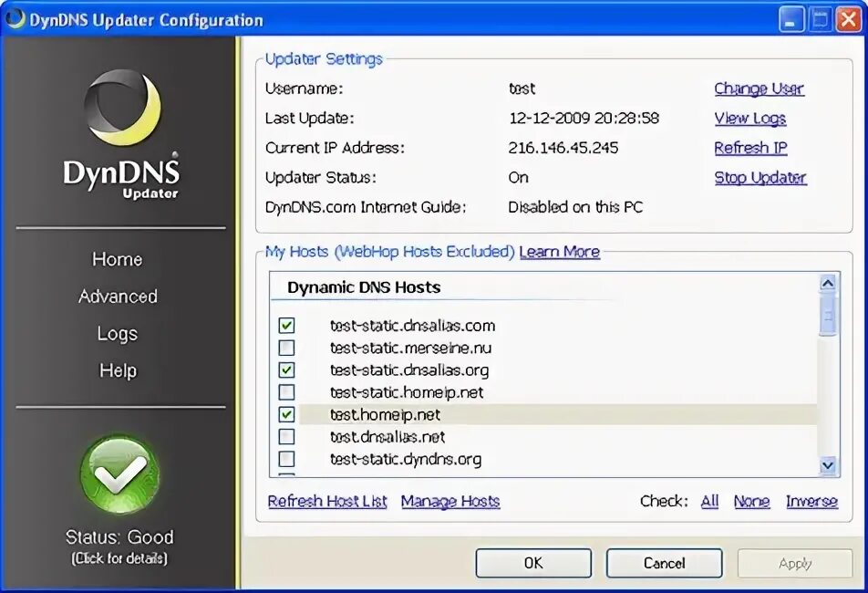Close the DynDNS Updater Configuration window

(x=849, y=20)
